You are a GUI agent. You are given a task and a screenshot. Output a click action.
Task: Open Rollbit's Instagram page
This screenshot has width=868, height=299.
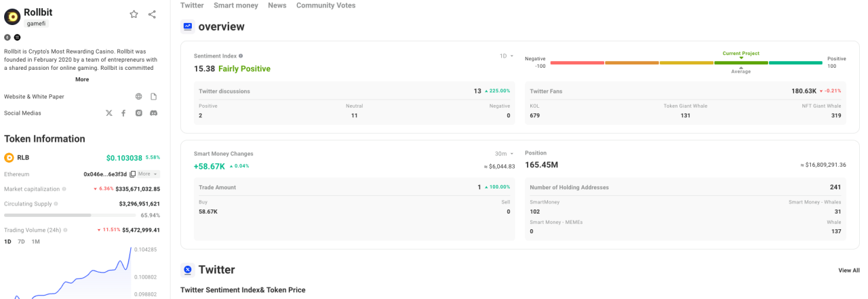point(138,113)
